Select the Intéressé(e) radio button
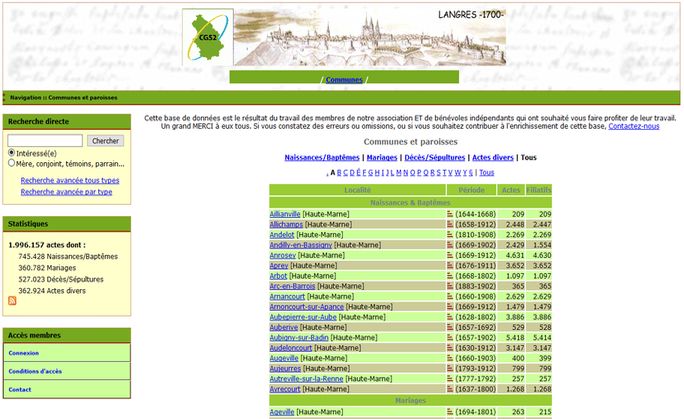 (x=12, y=152)
